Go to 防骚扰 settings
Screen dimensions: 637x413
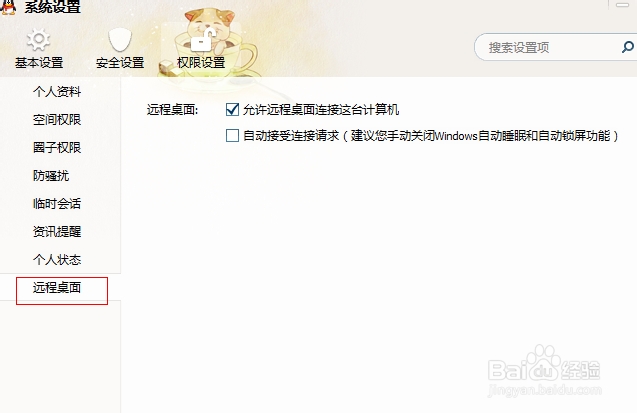51,175
